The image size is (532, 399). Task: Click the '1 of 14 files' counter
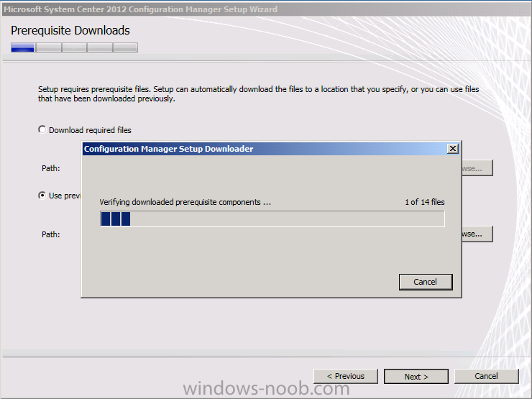click(424, 202)
